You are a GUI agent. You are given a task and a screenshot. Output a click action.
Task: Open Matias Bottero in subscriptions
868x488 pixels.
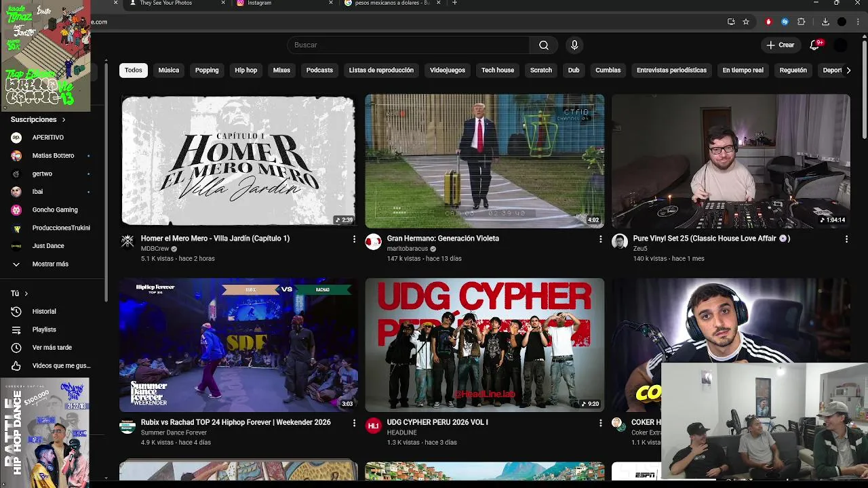point(52,156)
